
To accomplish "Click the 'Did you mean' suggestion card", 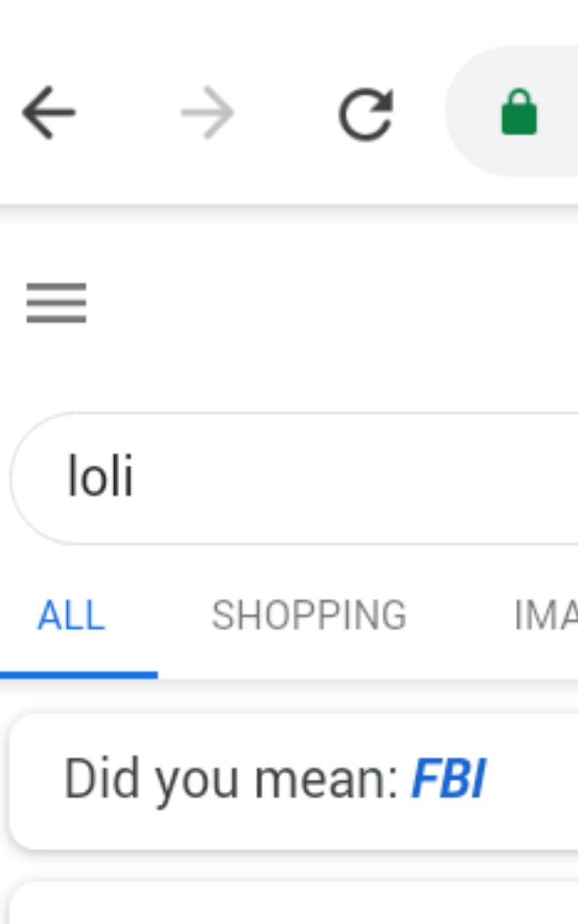I will tap(289, 777).
